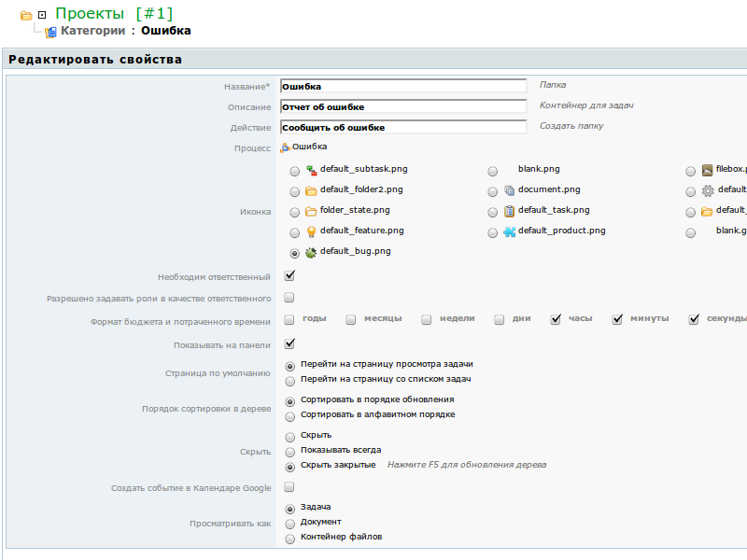747x560 pixels.
Task: Open the Проекты [#1] link
Action: [114, 14]
